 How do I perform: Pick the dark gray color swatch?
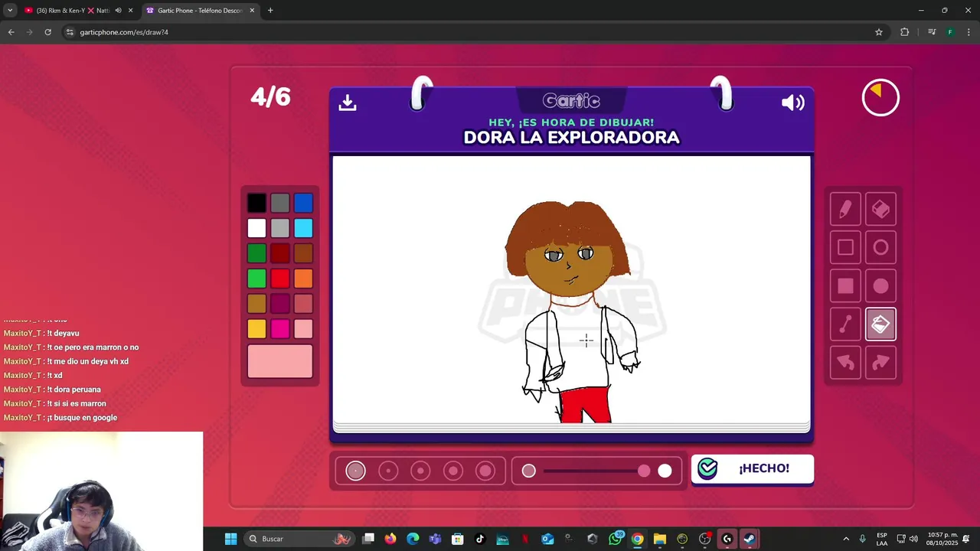click(280, 203)
